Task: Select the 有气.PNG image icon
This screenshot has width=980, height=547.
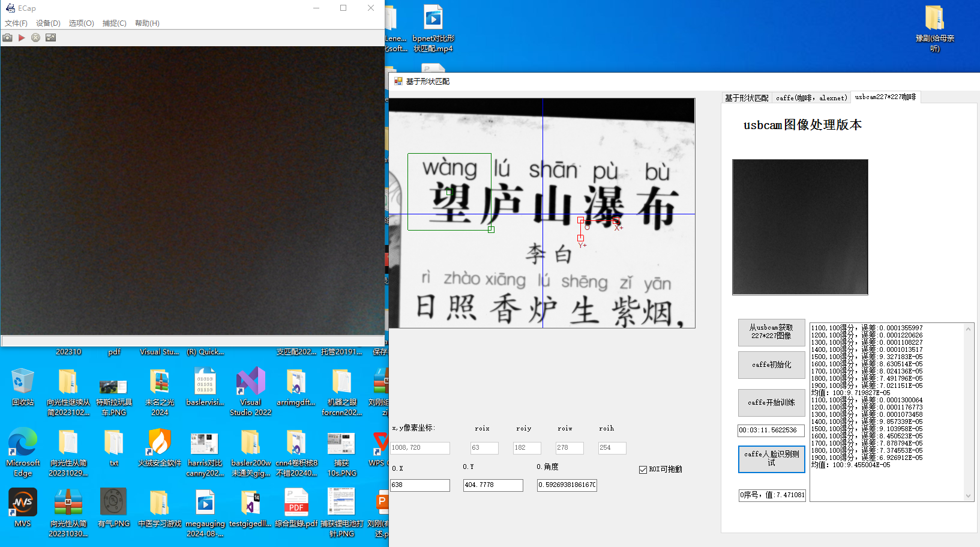Action: (114, 507)
